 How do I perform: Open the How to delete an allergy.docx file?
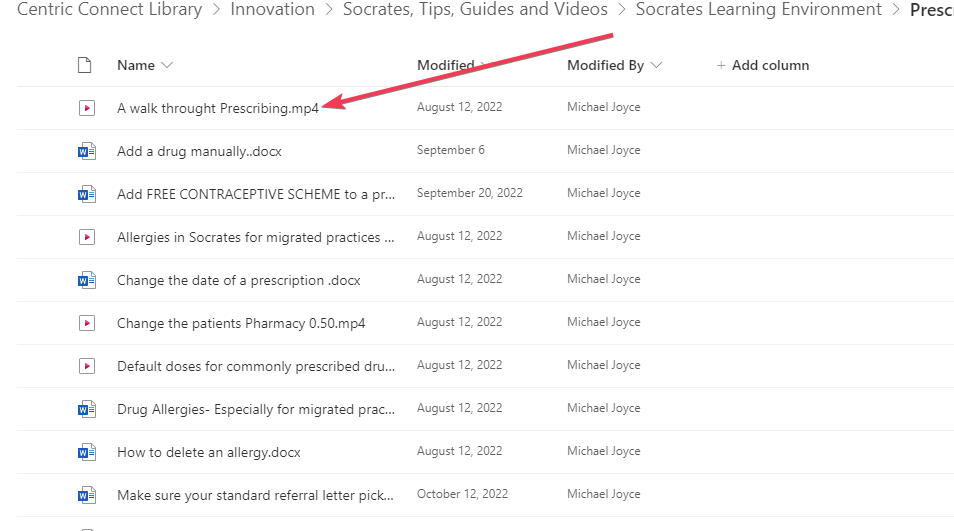[209, 453]
